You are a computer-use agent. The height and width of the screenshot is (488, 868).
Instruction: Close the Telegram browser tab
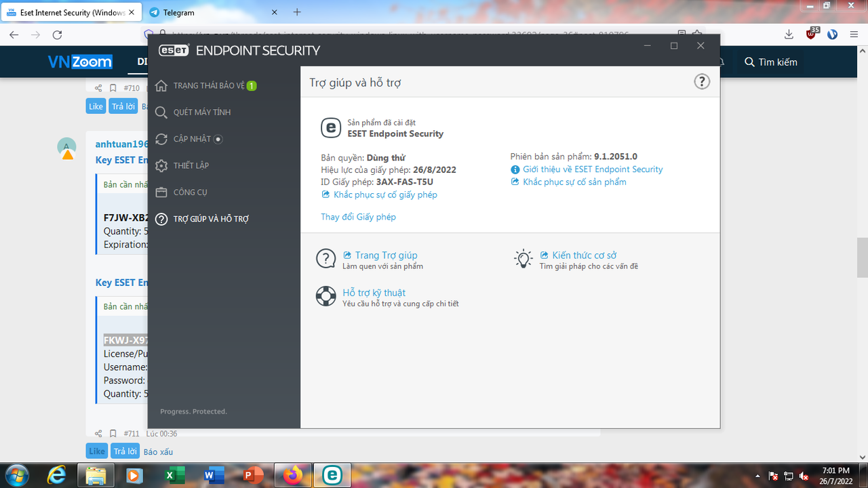click(274, 12)
